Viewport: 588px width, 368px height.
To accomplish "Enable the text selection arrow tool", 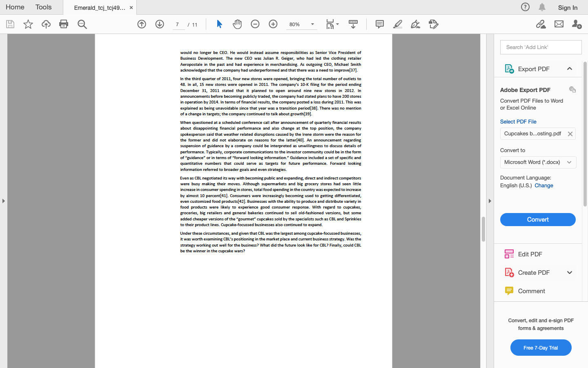I will click(219, 24).
